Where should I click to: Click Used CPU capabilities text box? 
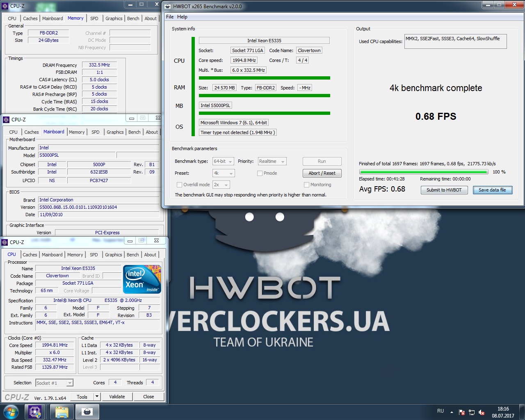click(x=455, y=41)
